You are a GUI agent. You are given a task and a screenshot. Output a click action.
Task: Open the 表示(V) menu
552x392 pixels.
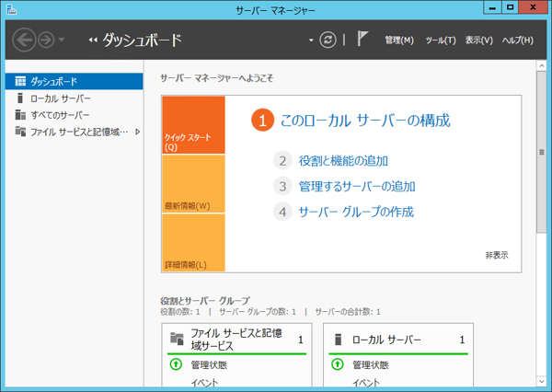point(478,40)
